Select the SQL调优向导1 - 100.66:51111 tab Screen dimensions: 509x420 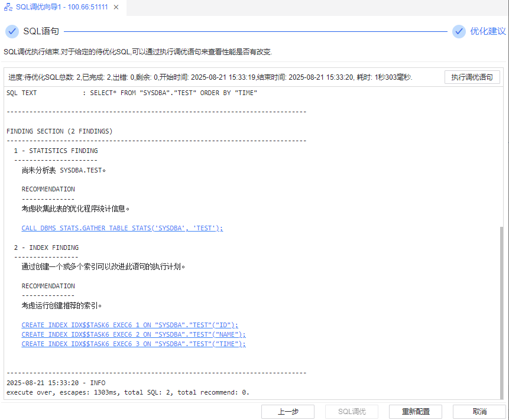click(61, 7)
